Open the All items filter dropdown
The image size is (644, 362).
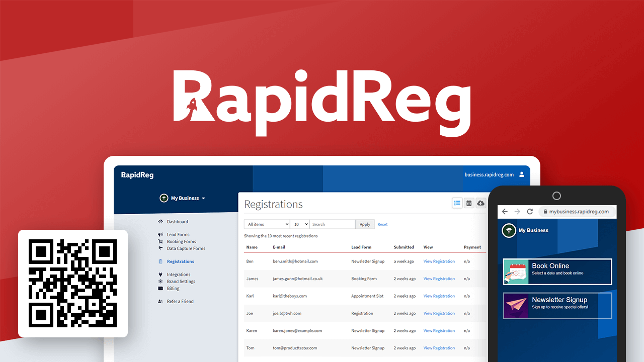(x=267, y=224)
